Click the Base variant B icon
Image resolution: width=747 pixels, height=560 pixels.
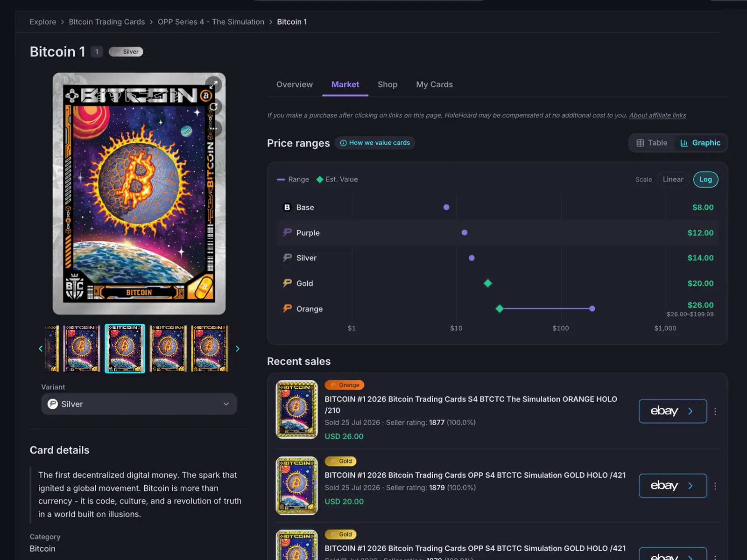(x=287, y=207)
